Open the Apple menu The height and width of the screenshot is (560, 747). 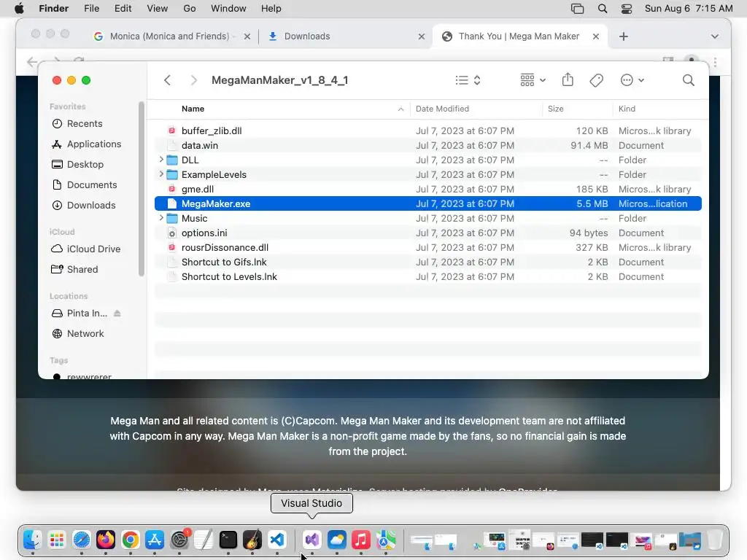[x=20, y=9]
